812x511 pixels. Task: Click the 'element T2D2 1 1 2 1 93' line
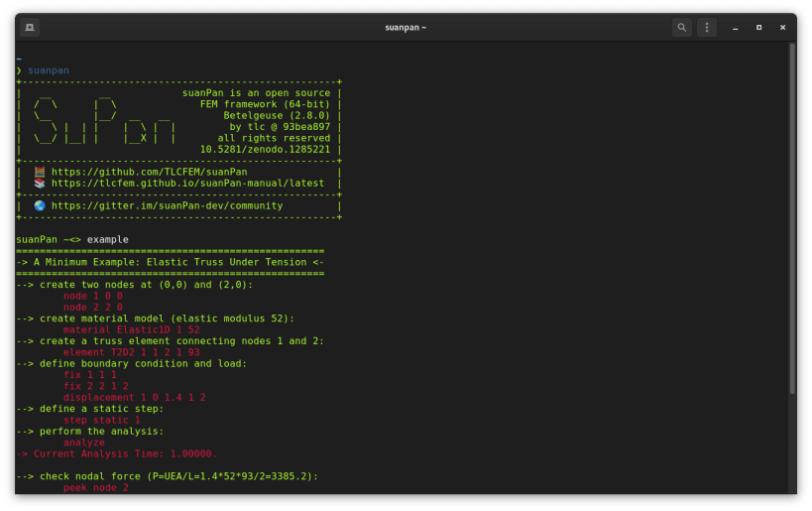click(x=132, y=352)
